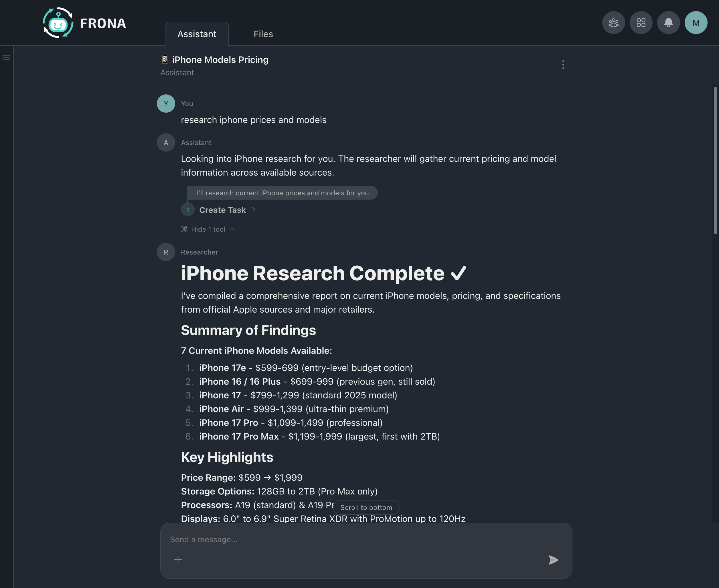This screenshot has height=588, width=719.
Task: Click the Create Task label
Action: point(222,210)
